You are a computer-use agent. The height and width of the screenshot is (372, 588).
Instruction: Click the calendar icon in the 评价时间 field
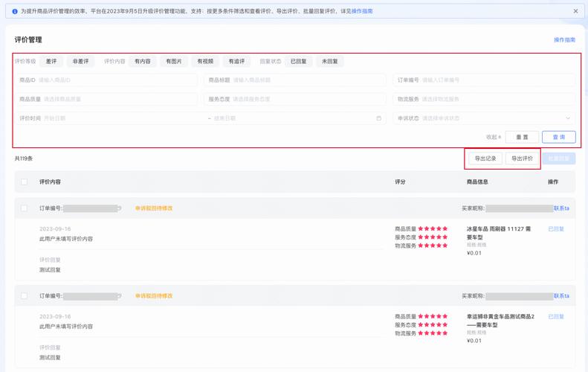click(x=379, y=118)
